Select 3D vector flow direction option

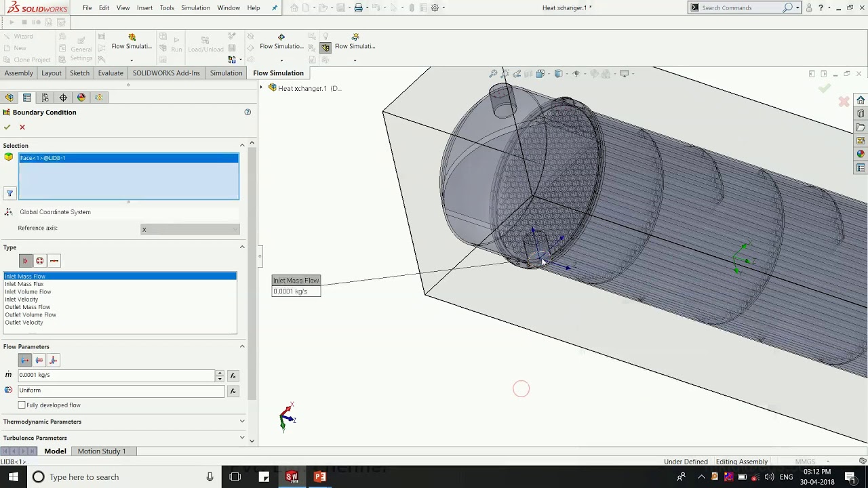pos(54,360)
